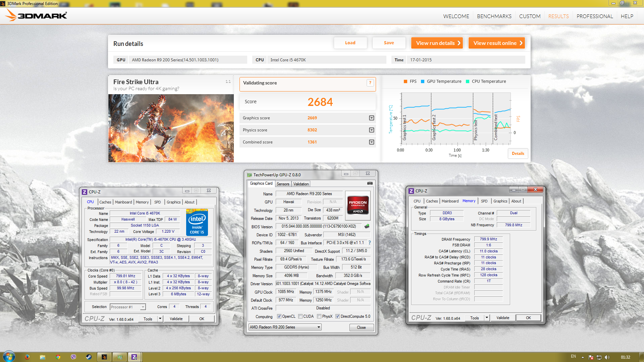Open the Tools dropdown arrow in left CPU-Z window
Image resolution: width=644 pixels, height=362 pixels.
pos(160,319)
